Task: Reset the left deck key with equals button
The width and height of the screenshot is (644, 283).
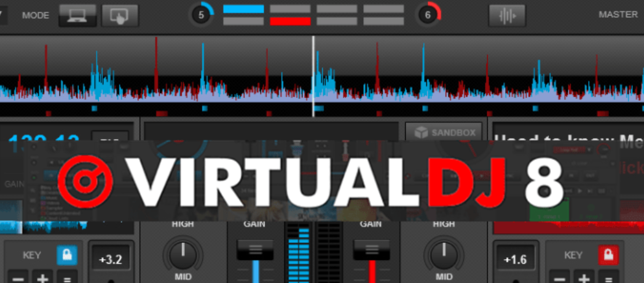Action: pos(68,278)
